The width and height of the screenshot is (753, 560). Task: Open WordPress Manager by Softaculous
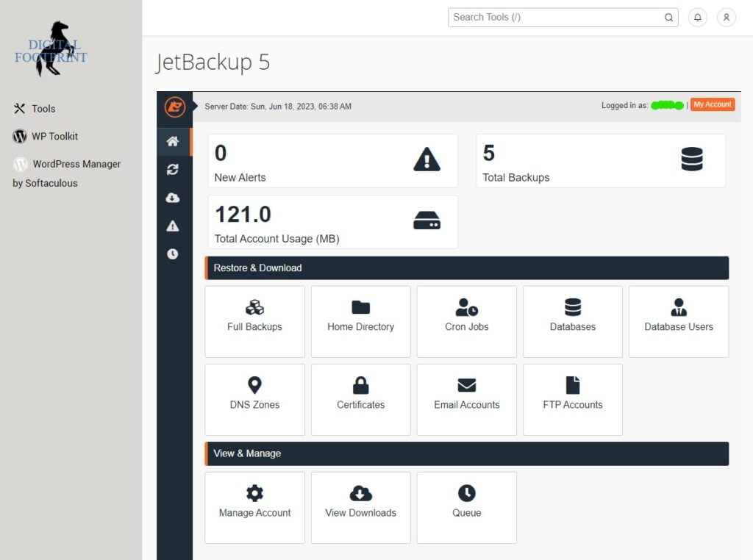click(67, 173)
